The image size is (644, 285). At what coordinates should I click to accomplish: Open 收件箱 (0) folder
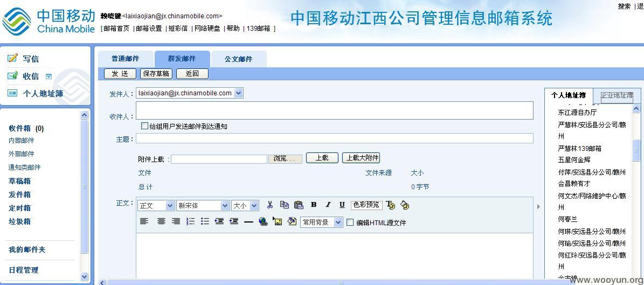[26, 129]
